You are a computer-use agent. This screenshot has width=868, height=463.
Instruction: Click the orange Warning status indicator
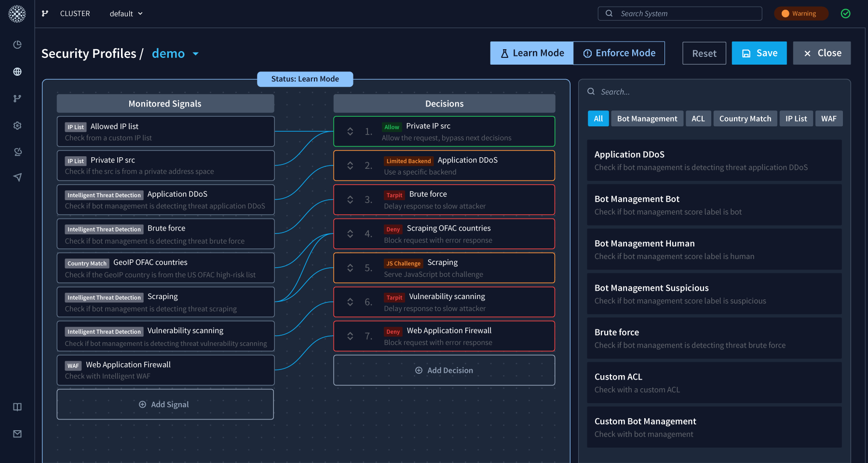click(x=800, y=14)
